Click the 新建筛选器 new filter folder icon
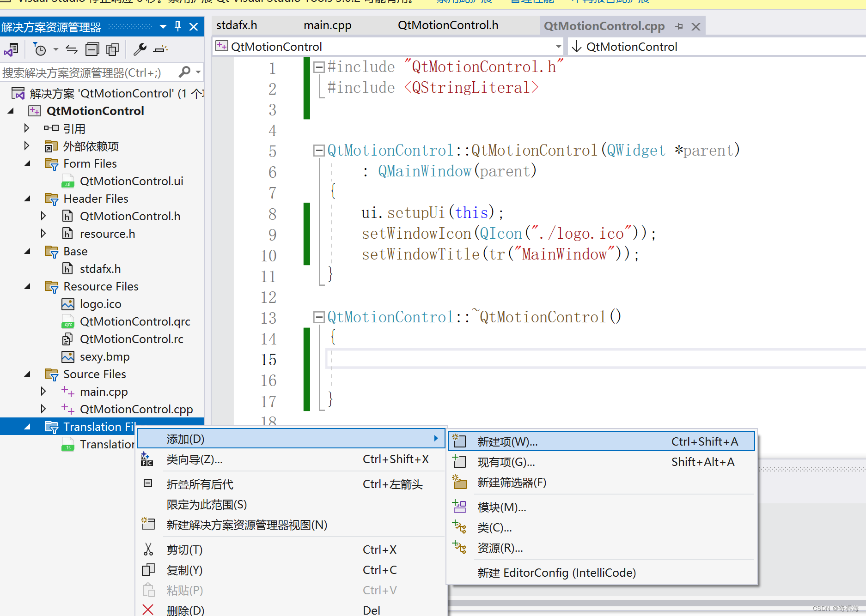This screenshot has width=866, height=616. tap(459, 482)
